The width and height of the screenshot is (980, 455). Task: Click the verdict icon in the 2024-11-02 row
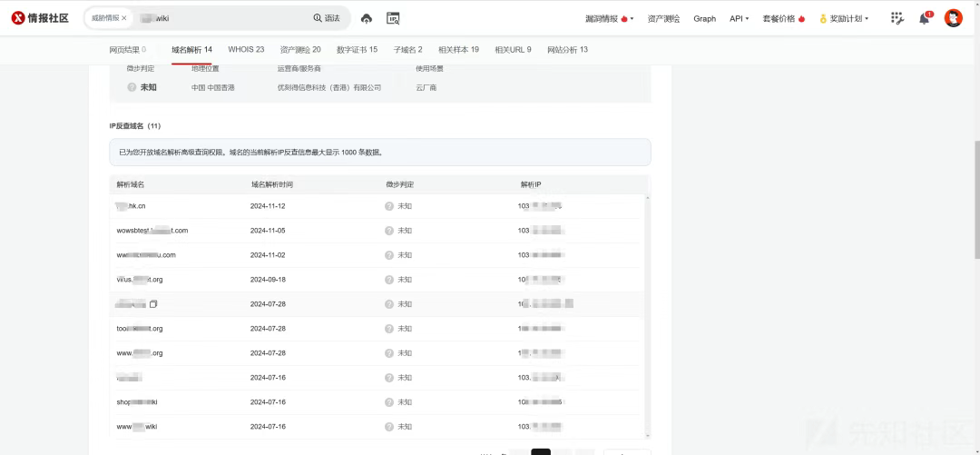389,254
